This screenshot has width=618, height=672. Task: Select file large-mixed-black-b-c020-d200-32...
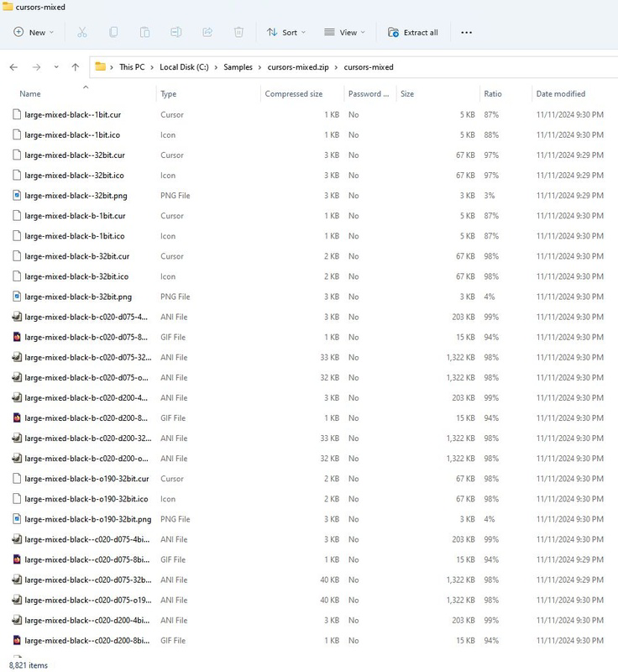pyautogui.click(x=88, y=438)
